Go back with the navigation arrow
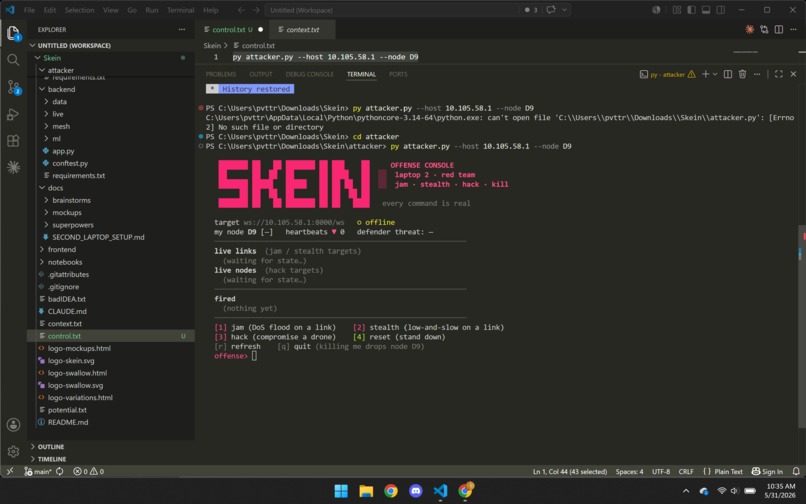The width and height of the screenshot is (806, 504). tap(241, 10)
